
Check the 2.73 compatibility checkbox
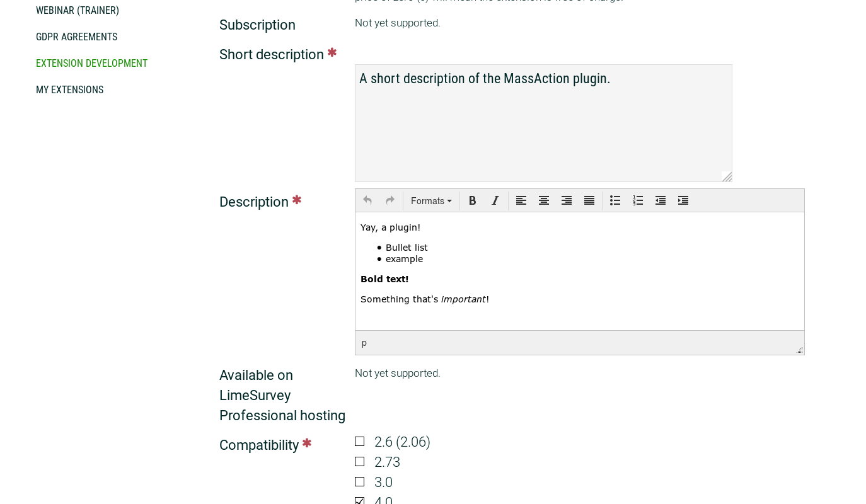[360, 462]
